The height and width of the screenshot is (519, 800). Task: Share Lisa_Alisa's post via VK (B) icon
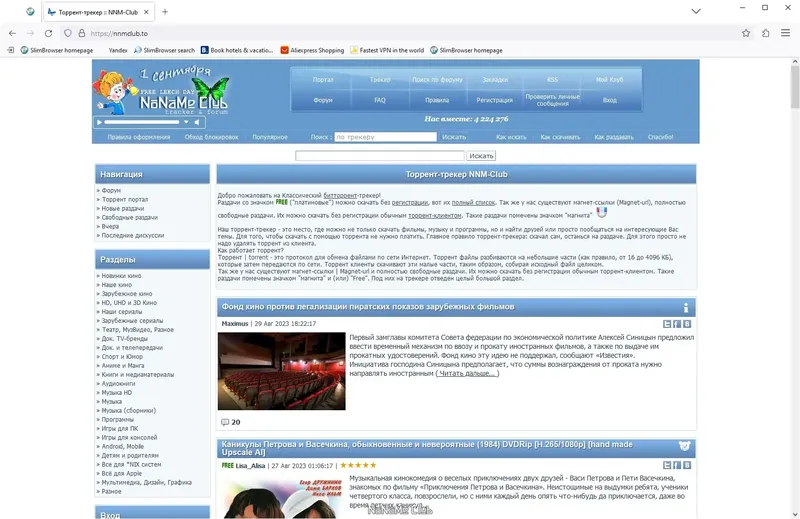pos(687,465)
